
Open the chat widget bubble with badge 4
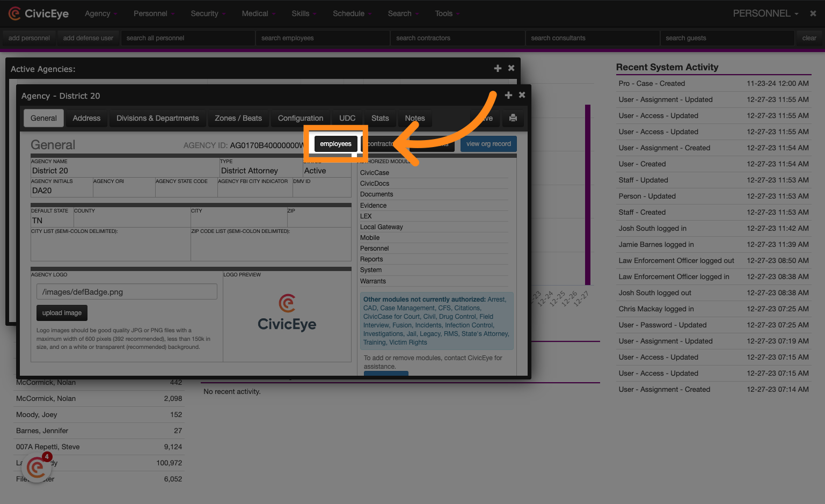point(36,468)
